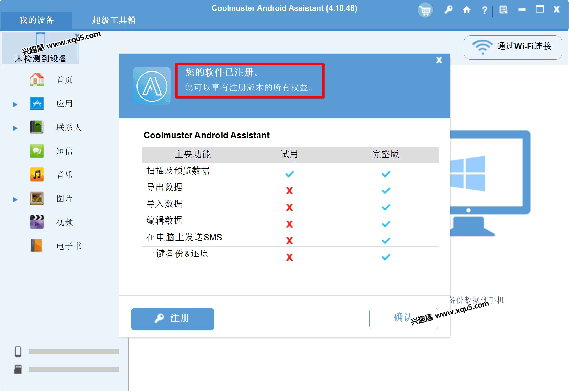Open 电子书 in the sidebar
Viewport: 569px width, 392px height.
69,246
